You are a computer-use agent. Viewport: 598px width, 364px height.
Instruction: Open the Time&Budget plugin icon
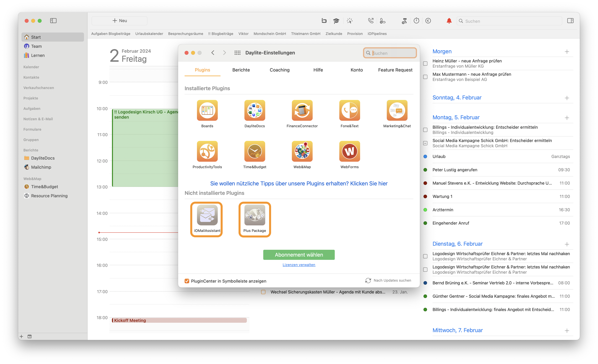coord(255,151)
